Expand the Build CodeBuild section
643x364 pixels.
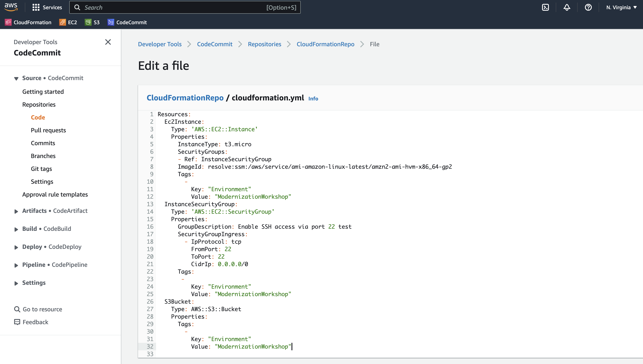pyautogui.click(x=16, y=230)
